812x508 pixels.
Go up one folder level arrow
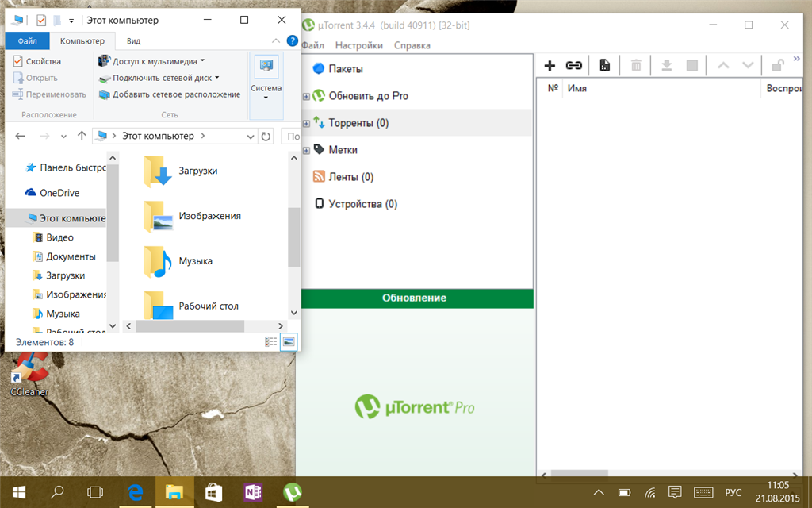(82, 136)
